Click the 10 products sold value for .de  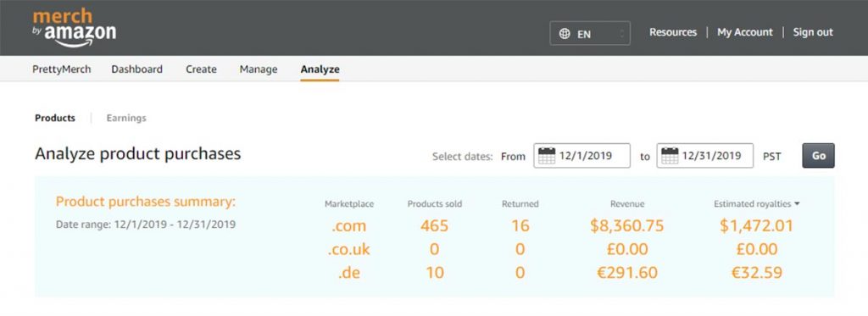[435, 273]
